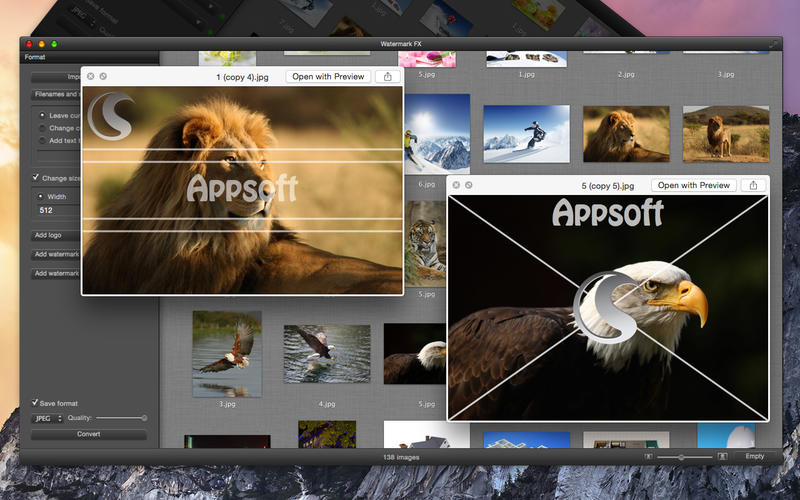Click the width field showing 512
Image resolution: width=800 pixels, height=500 pixels.
pyautogui.click(x=58, y=210)
